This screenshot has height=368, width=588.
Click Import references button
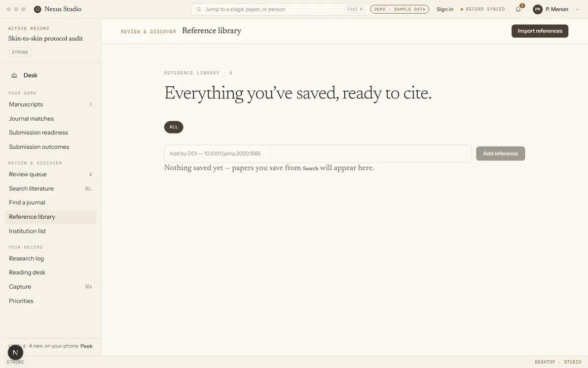click(x=540, y=31)
